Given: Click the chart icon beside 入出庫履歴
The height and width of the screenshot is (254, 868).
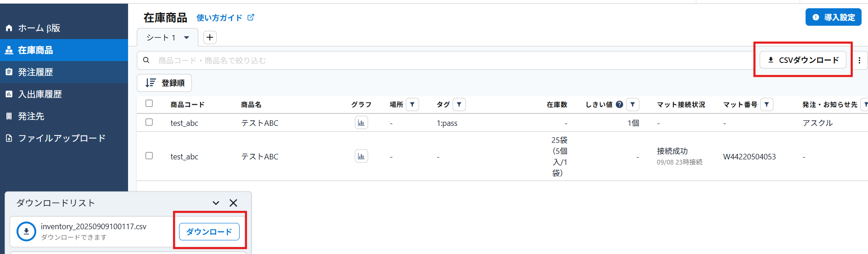Looking at the screenshot, I should 9,94.
